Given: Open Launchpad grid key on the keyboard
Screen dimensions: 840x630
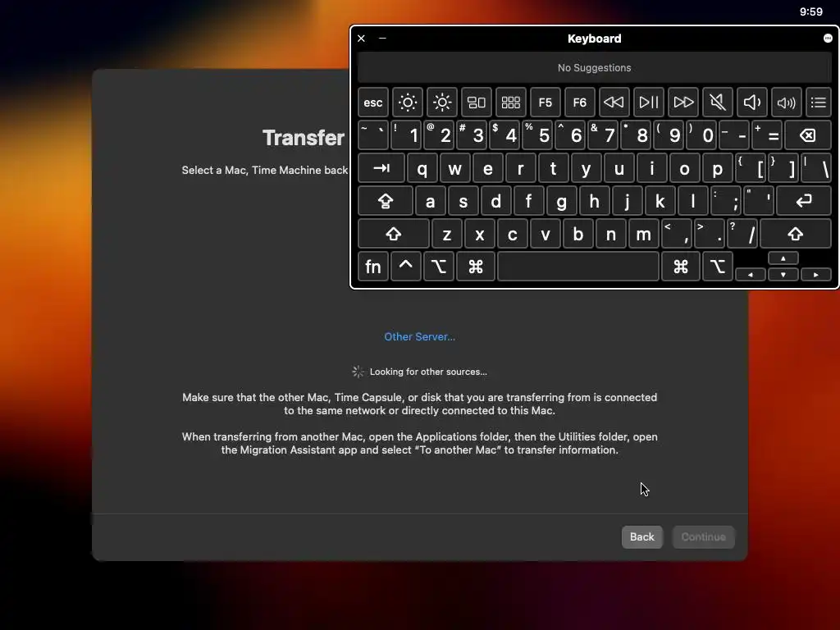Looking at the screenshot, I should (510, 103).
